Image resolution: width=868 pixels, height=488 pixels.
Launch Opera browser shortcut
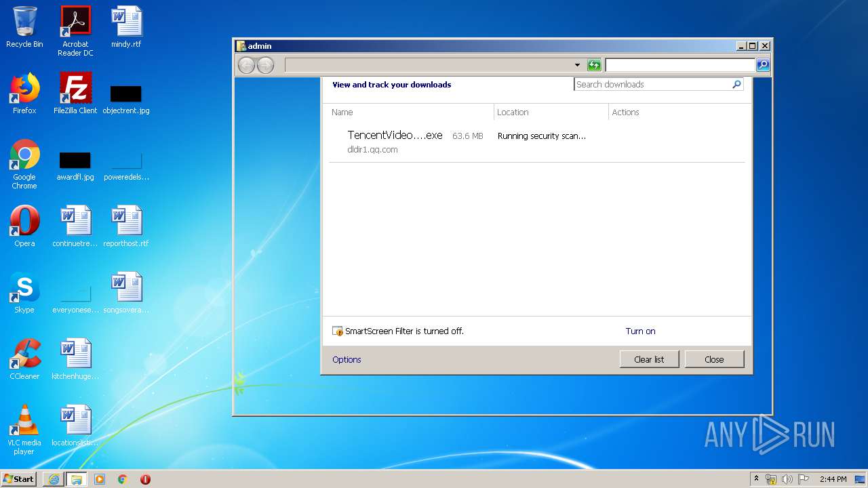tap(24, 226)
